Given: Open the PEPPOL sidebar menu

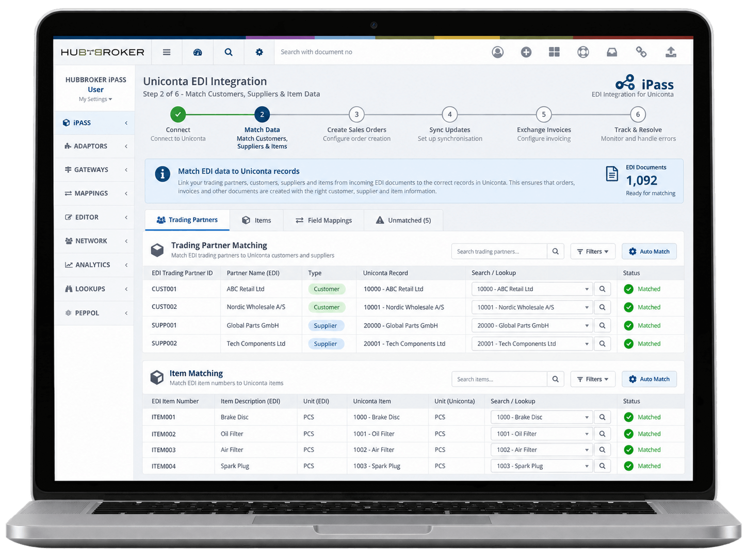Looking at the screenshot, I should [x=95, y=313].
